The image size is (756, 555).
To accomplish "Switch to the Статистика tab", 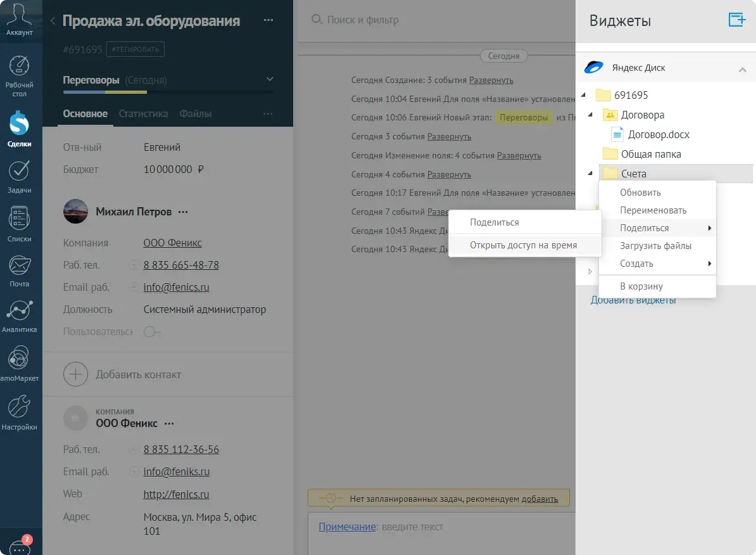I will point(144,114).
